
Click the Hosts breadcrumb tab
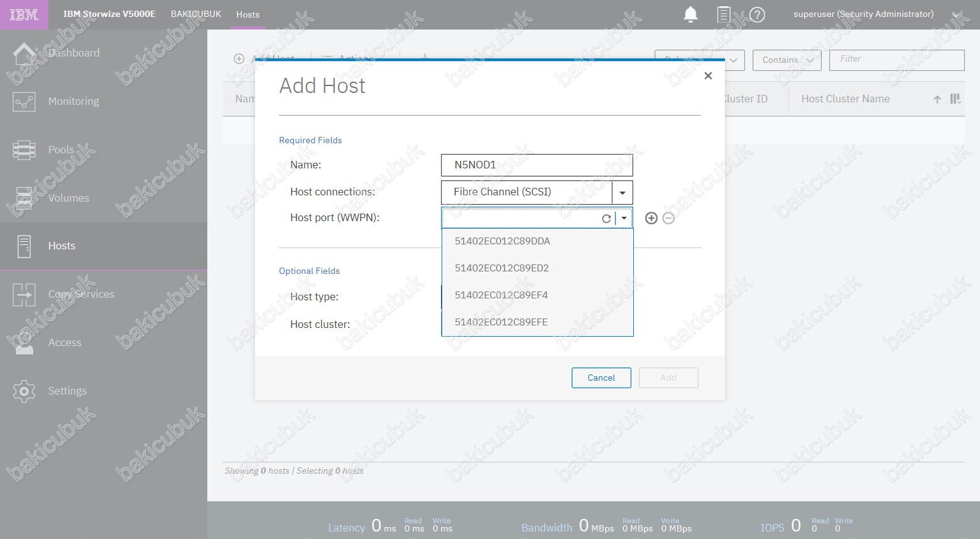(248, 14)
